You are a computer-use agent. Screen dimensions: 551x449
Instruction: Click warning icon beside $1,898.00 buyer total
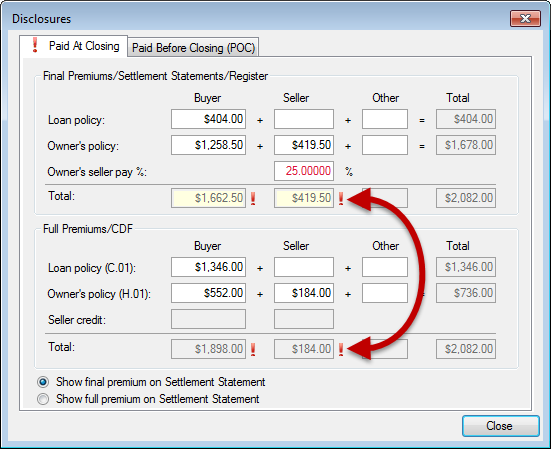point(253,349)
